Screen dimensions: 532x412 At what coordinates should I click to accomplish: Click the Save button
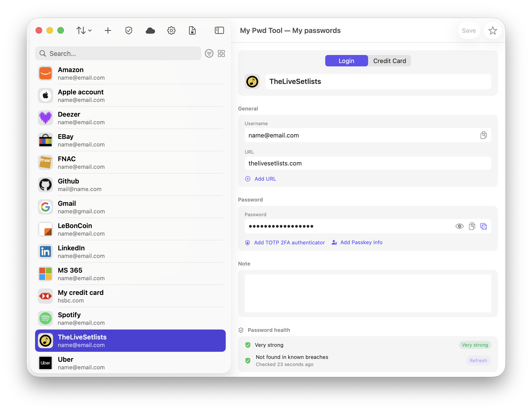coord(469,31)
